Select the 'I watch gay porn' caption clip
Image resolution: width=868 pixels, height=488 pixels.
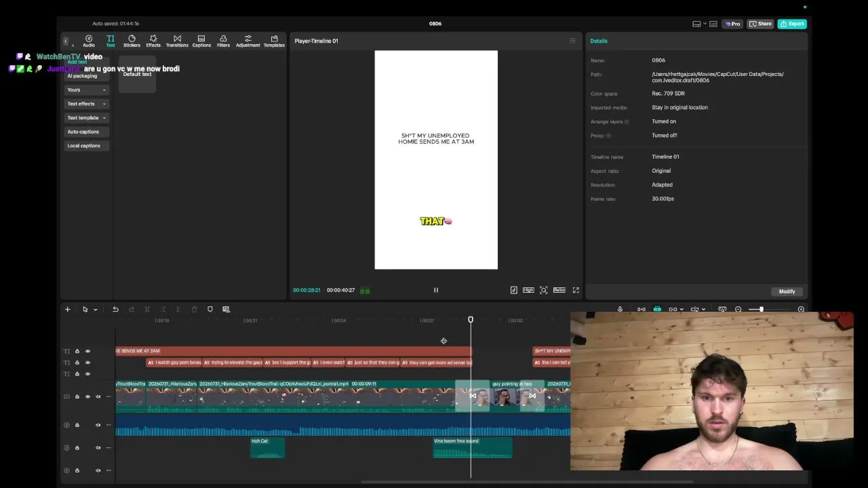coord(174,363)
